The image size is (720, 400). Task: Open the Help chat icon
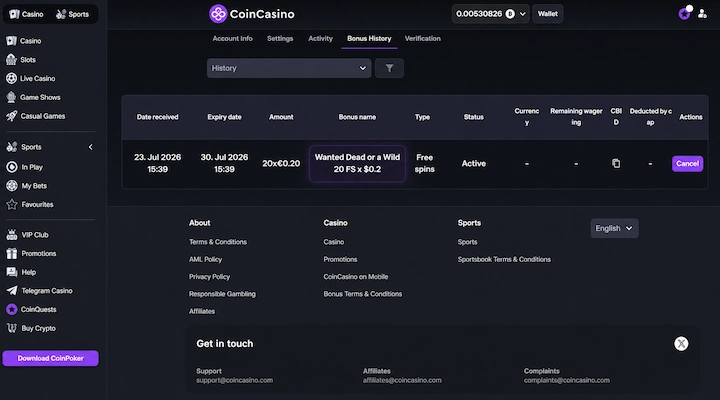11,272
